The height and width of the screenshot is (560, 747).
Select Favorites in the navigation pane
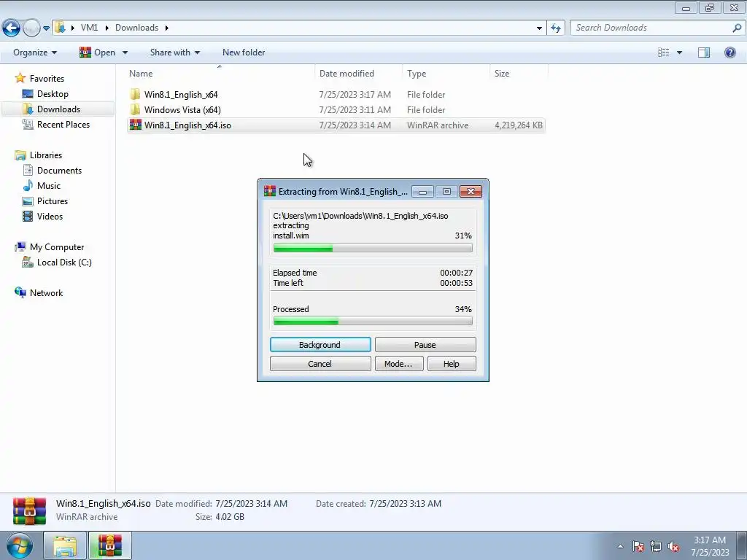[x=47, y=79]
